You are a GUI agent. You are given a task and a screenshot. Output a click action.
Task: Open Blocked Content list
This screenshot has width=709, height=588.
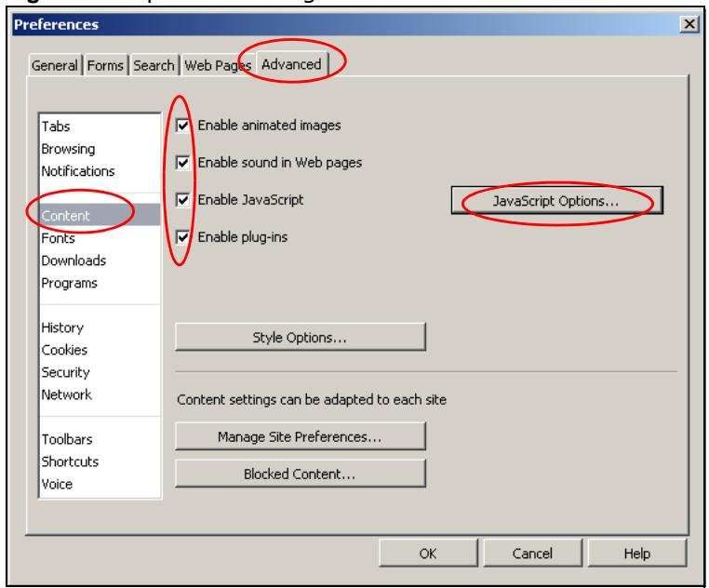click(301, 474)
